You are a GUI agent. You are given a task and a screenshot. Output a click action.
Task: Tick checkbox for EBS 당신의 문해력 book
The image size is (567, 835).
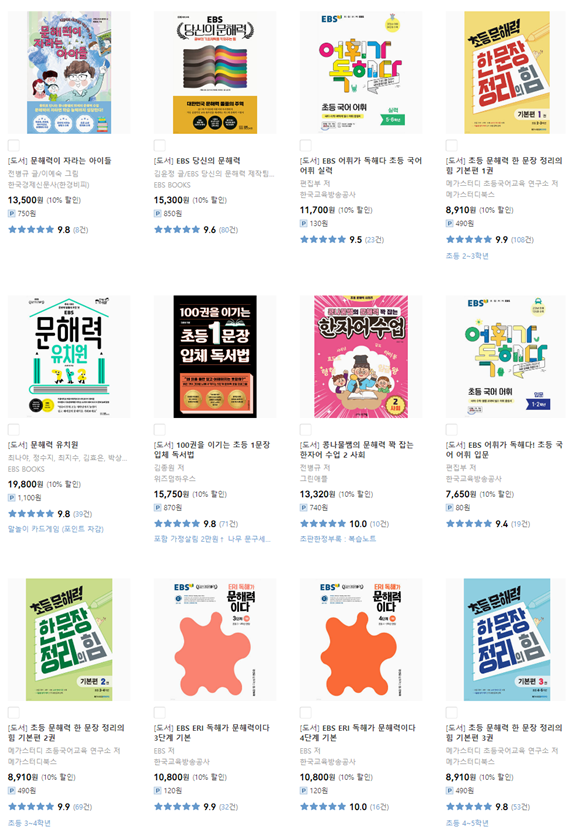click(x=160, y=145)
